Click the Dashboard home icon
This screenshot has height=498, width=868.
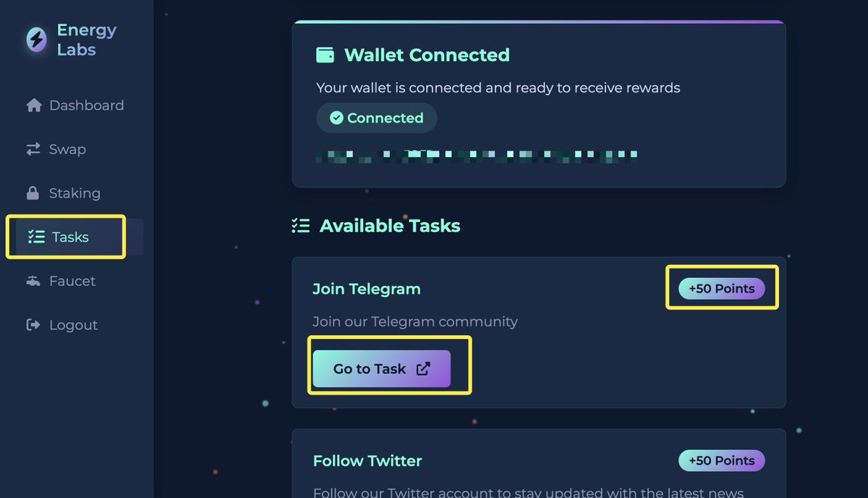(34, 106)
